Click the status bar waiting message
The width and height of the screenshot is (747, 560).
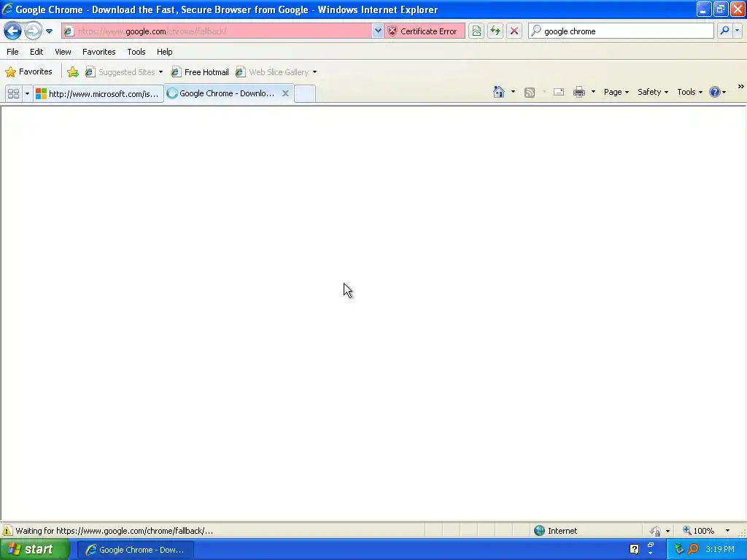(x=115, y=531)
